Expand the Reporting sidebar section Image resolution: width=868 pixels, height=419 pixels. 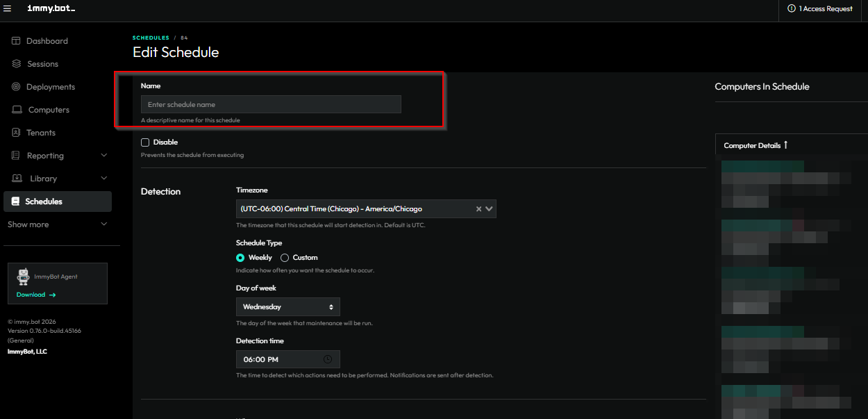104,156
